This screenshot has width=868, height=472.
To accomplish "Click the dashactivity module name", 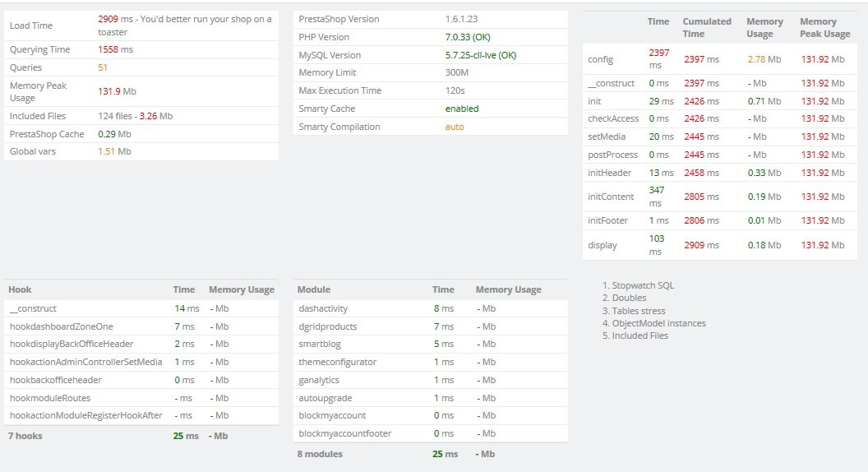I will [x=323, y=308].
